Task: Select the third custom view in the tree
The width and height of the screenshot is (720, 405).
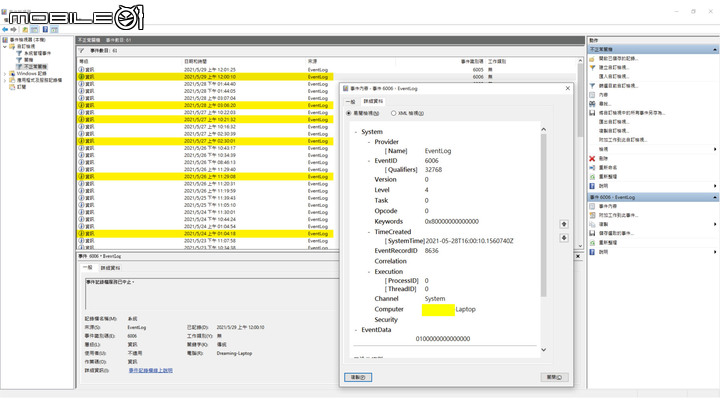Action: (35, 67)
